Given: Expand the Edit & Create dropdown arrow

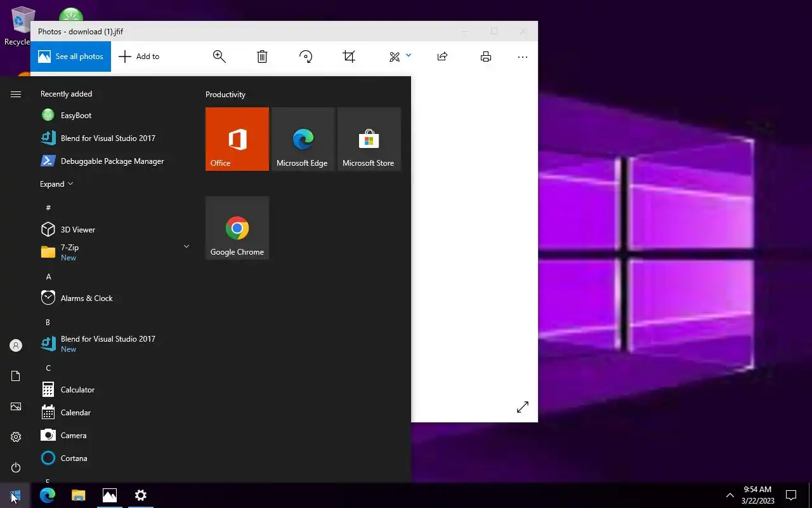Looking at the screenshot, I should (x=409, y=55).
